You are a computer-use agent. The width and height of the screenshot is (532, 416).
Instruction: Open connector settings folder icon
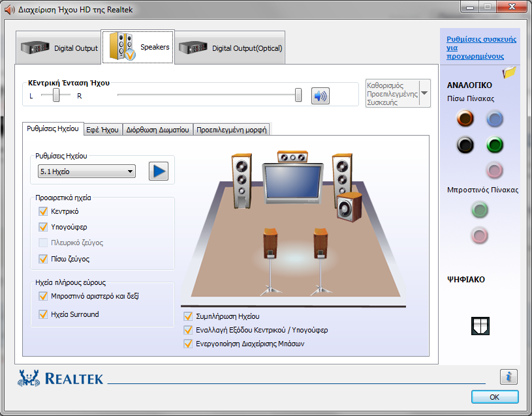(x=509, y=72)
